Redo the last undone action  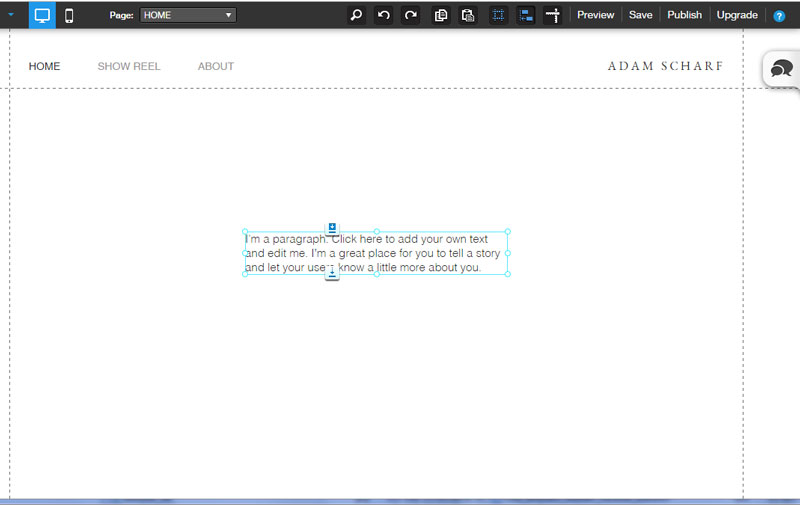(x=411, y=15)
